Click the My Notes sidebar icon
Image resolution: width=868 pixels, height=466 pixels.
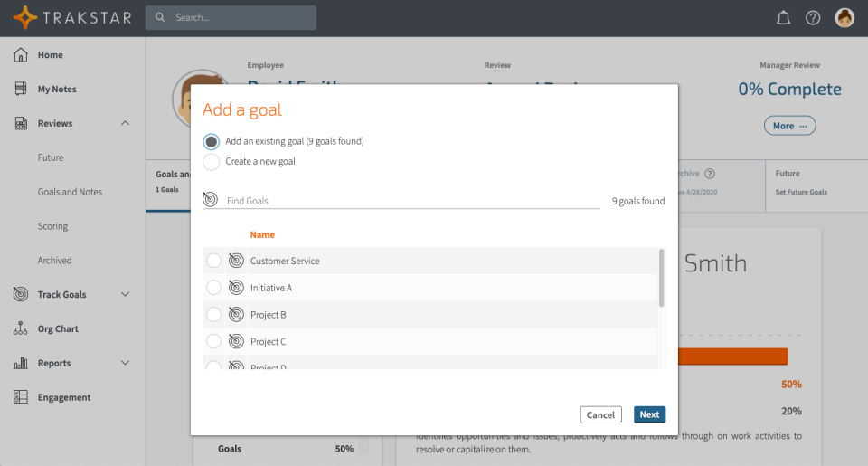[21, 90]
